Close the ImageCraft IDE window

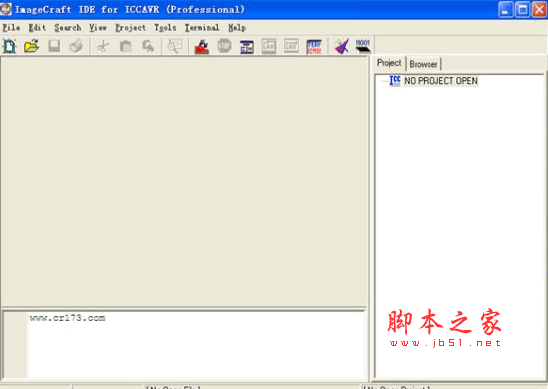(539, 9)
